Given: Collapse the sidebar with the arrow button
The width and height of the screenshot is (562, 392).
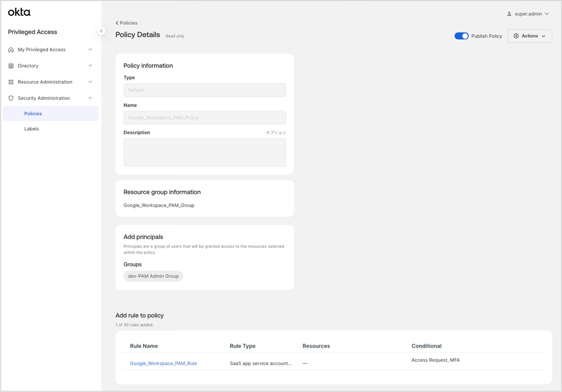Looking at the screenshot, I should [x=101, y=31].
